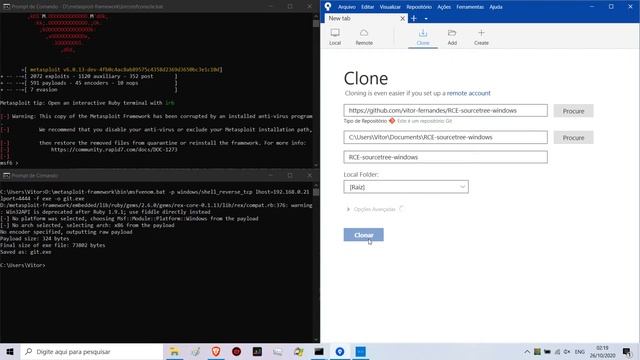Follow the remote account link
The width and height of the screenshot is (640, 360).
(x=469, y=93)
